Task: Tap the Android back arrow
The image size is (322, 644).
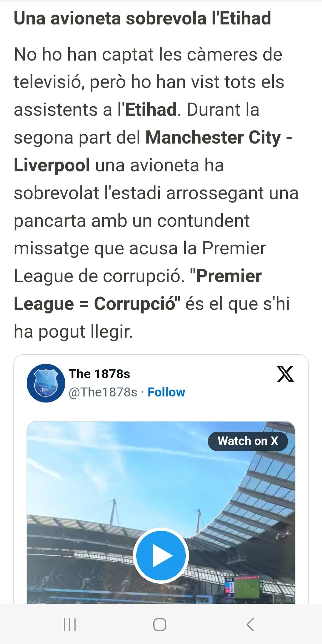Action: pyautogui.click(x=250, y=625)
